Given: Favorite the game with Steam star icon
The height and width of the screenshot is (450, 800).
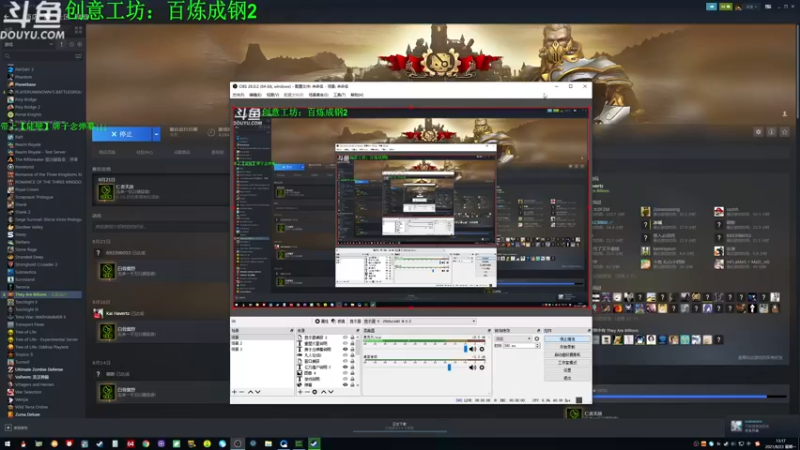Looking at the screenshot, I should (x=785, y=132).
